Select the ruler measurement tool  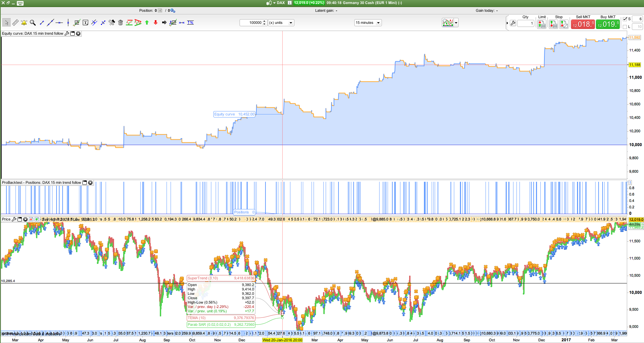pyautogui.click(x=15, y=23)
